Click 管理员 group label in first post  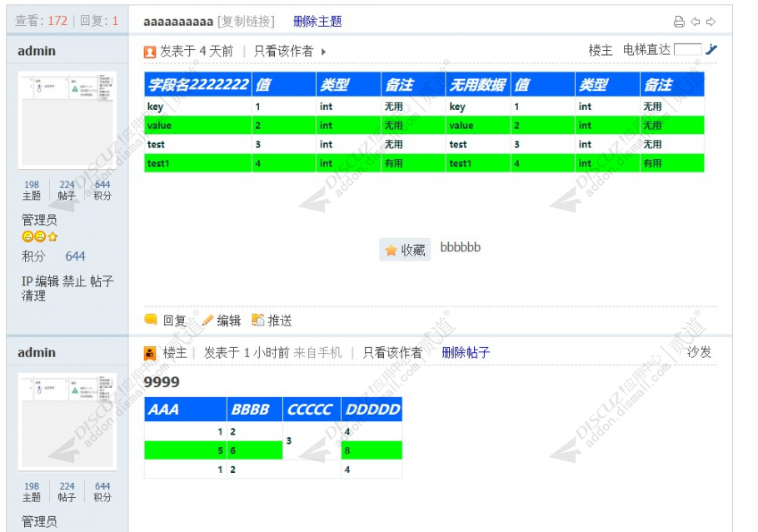pyautogui.click(x=39, y=220)
